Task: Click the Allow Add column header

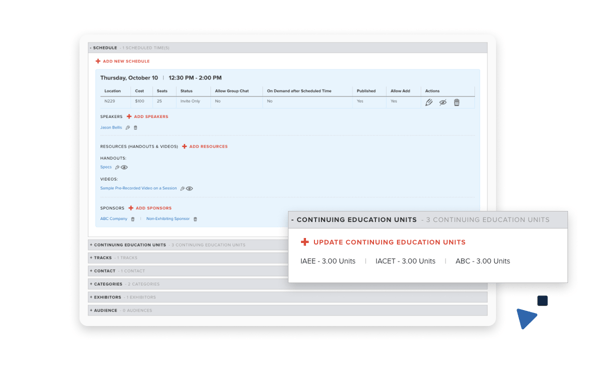Action: (x=400, y=91)
